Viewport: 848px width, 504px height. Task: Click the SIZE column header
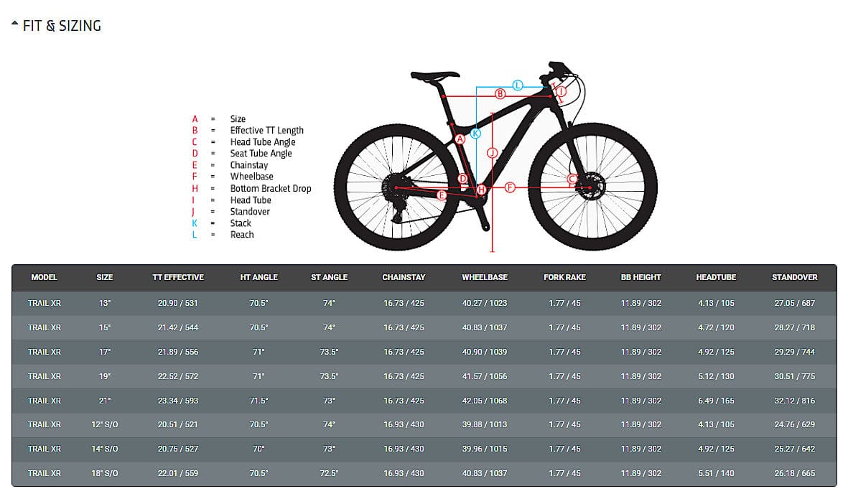tap(105, 277)
